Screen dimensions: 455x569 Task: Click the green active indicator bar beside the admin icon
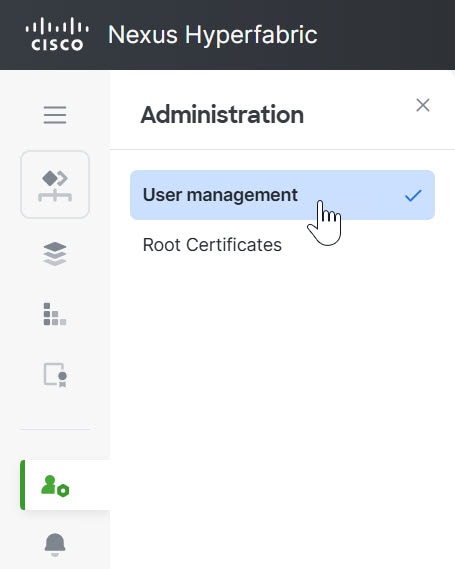coord(22,485)
